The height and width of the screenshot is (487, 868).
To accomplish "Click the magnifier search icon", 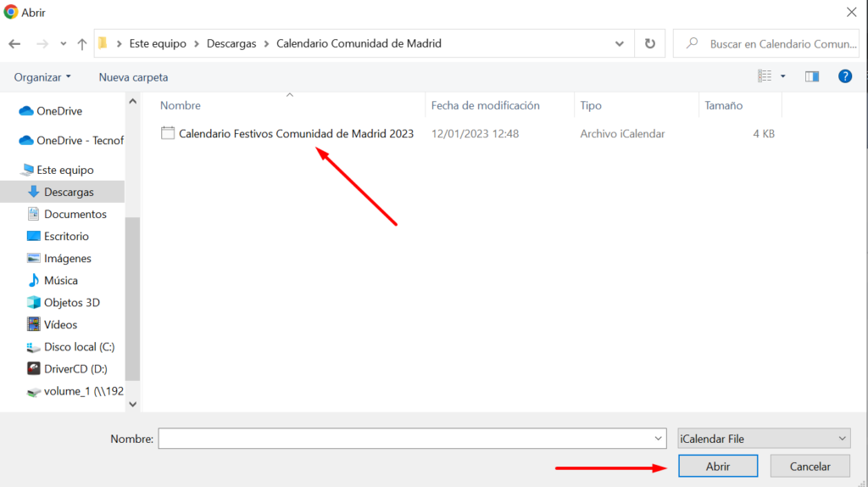I will 692,43.
